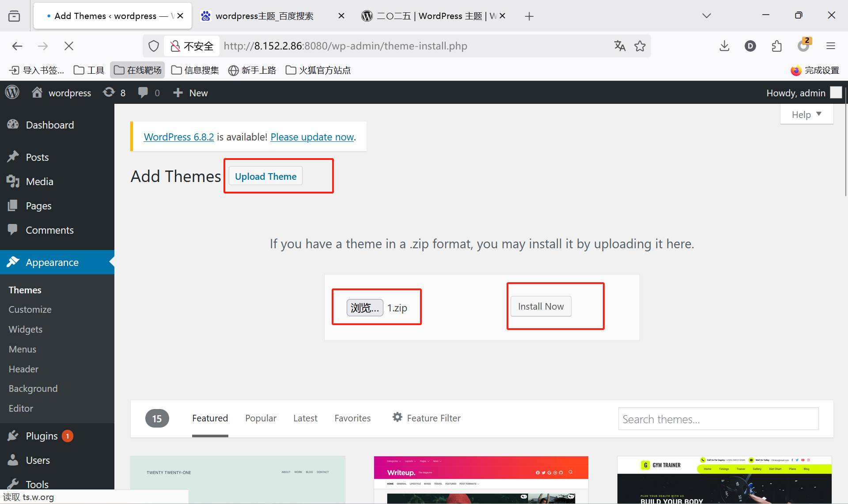Image resolution: width=848 pixels, height=504 pixels.
Task: Open the updates icon showing 8
Action: pyautogui.click(x=109, y=92)
